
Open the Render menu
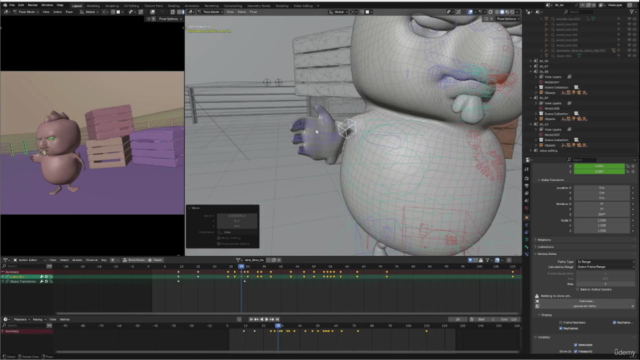click(32, 5)
